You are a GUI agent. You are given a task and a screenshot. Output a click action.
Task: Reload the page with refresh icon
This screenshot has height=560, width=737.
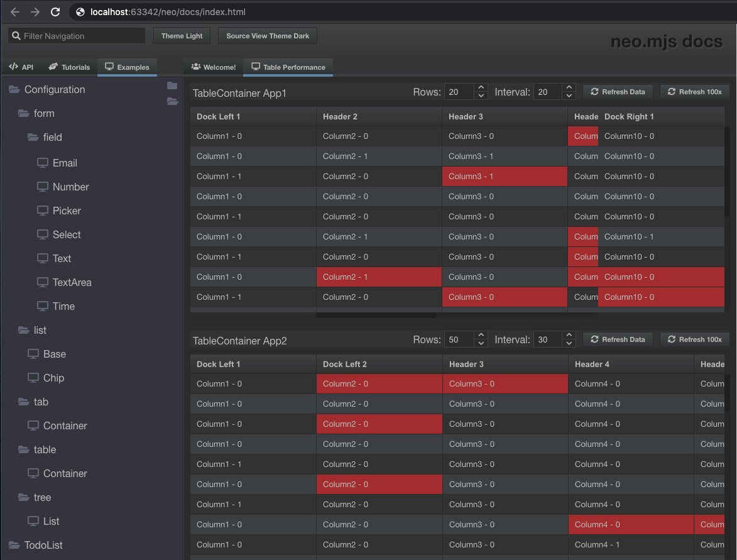[55, 12]
